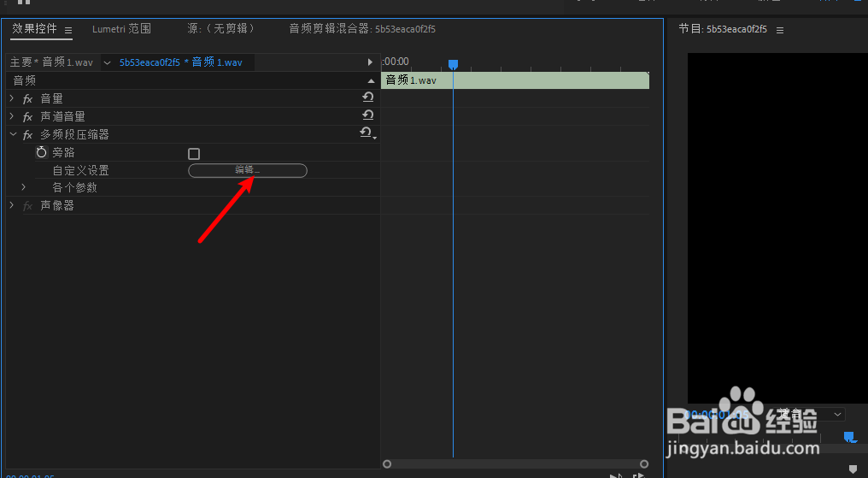Switch to the 效果控件 tab
This screenshot has width=868, height=478.
tap(34, 29)
